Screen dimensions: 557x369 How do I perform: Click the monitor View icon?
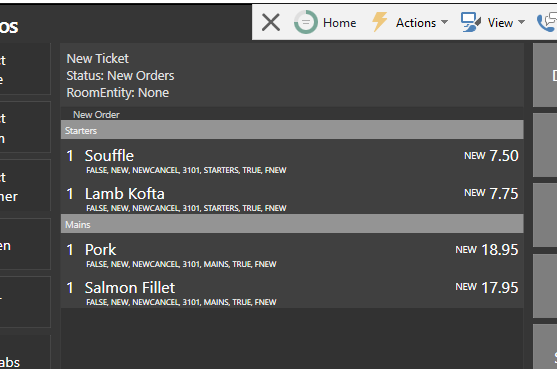[x=471, y=22]
